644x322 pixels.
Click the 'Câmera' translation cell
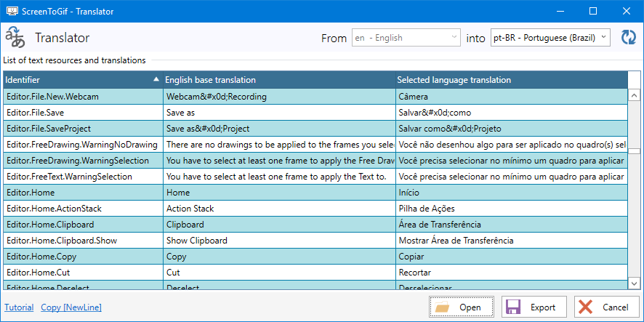pos(511,97)
